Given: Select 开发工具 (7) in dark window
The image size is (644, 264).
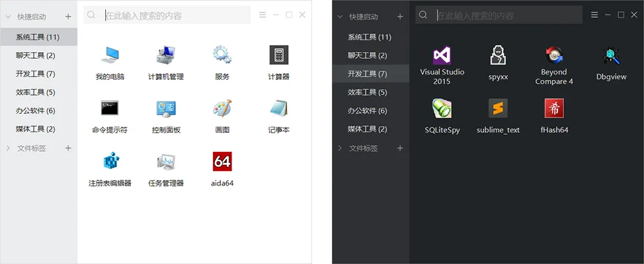Looking at the screenshot, I should 370,74.
